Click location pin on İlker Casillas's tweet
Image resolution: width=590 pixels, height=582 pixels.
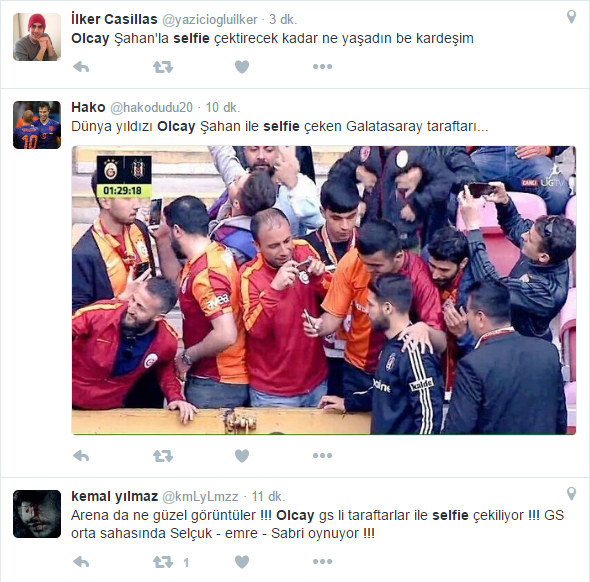coord(571,17)
